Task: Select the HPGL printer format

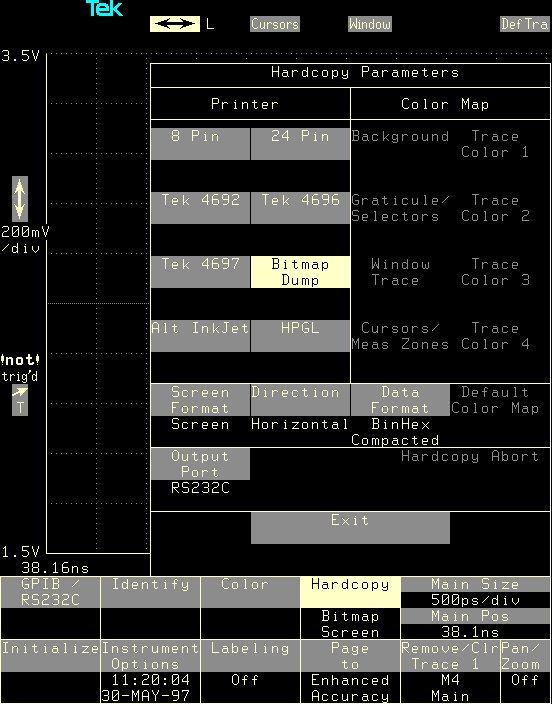Action: (x=300, y=336)
